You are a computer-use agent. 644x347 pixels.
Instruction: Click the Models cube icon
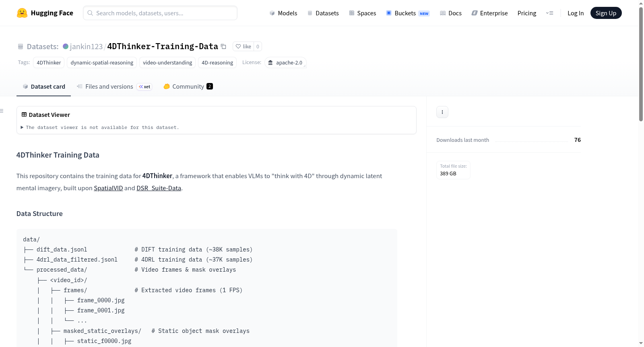(272, 13)
